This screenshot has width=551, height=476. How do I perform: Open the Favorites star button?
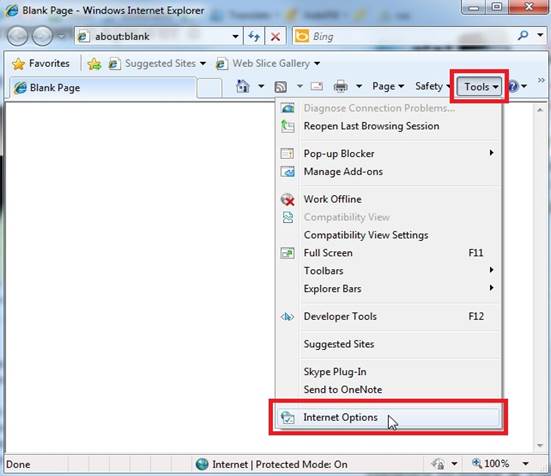coord(41,64)
